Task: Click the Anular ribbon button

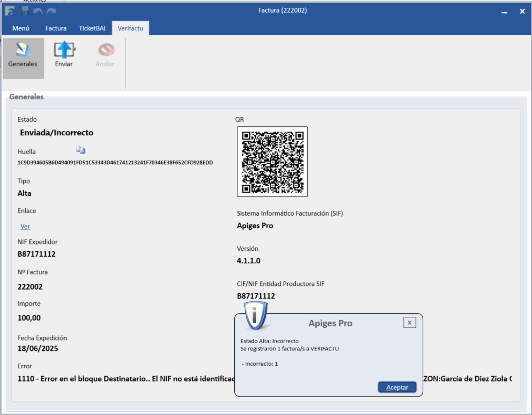Action: tap(105, 55)
